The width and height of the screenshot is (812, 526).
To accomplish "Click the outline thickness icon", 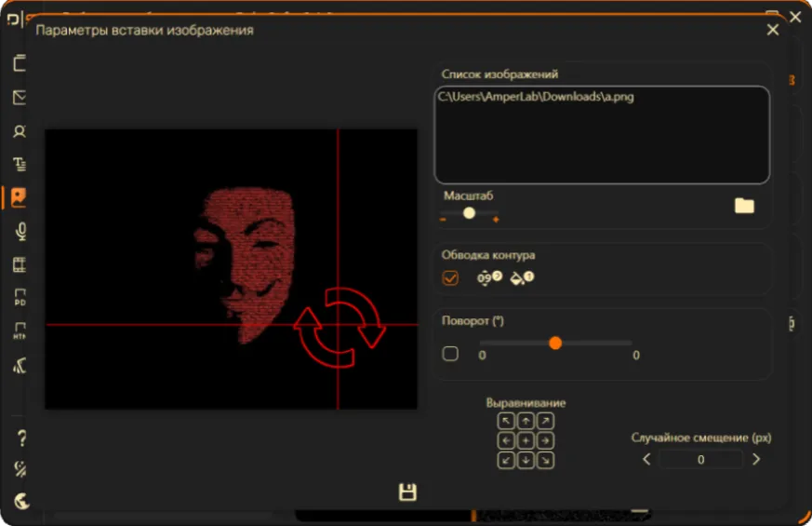I will (489, 277).
